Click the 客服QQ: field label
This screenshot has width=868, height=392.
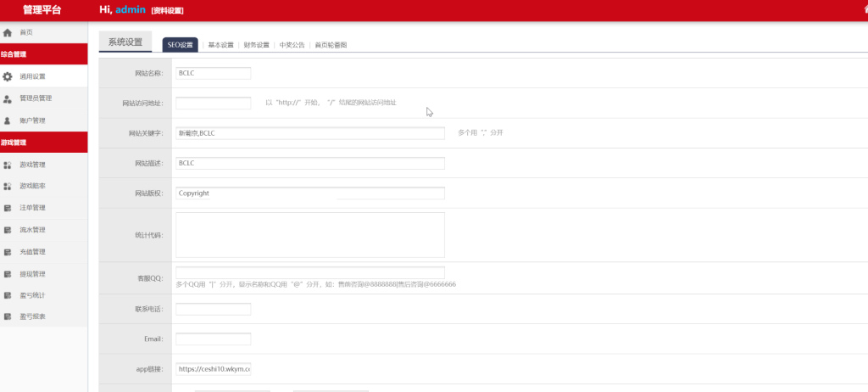click(150, 279)
